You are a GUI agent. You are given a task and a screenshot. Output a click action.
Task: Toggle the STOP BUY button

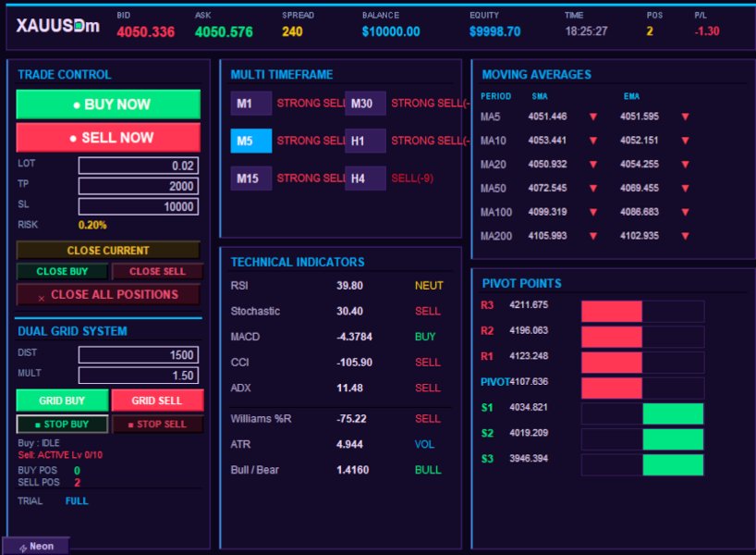pyautogui.click(x=62, y=425)
